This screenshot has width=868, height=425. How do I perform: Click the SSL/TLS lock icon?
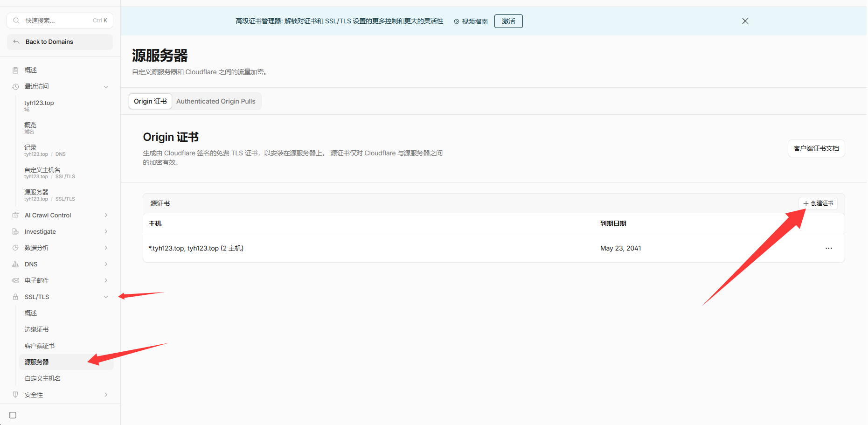15,297
